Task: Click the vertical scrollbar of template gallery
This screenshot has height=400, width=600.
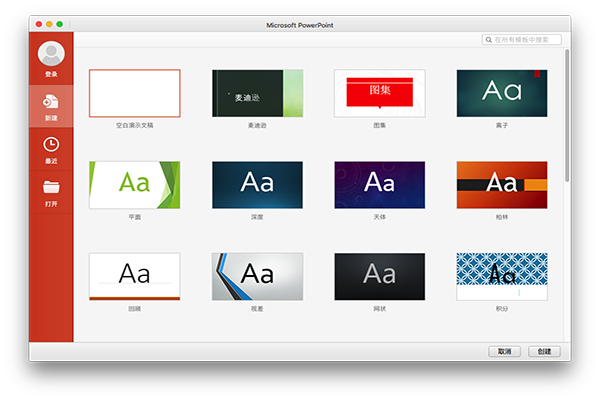Action: click(x=567, y=116)
